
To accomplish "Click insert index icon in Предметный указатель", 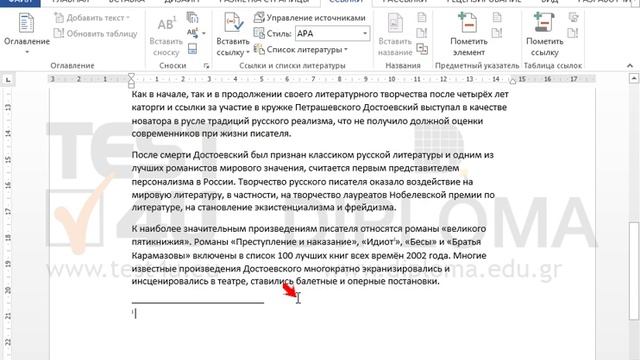I will [497, 18].
